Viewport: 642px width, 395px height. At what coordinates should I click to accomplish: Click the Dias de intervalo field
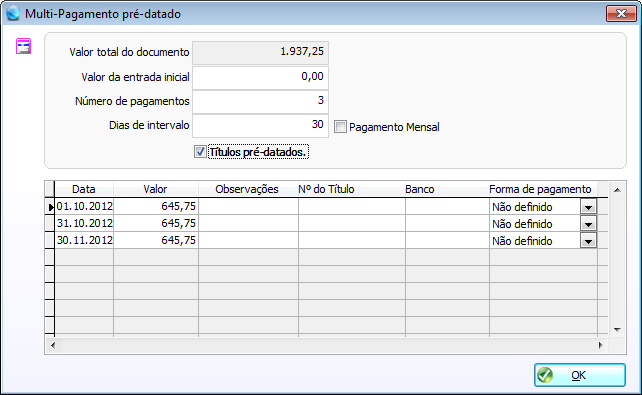pyautogui.click(x=260, y=126)
